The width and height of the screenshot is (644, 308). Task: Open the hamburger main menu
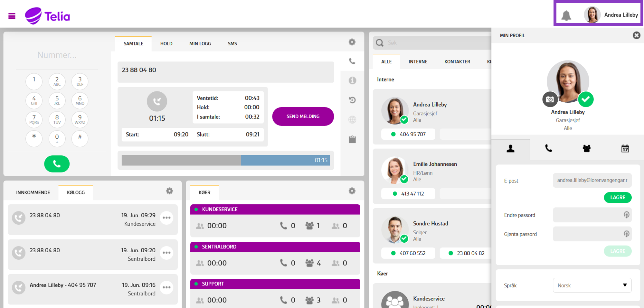pyautogui.click(x=12, y=16)
